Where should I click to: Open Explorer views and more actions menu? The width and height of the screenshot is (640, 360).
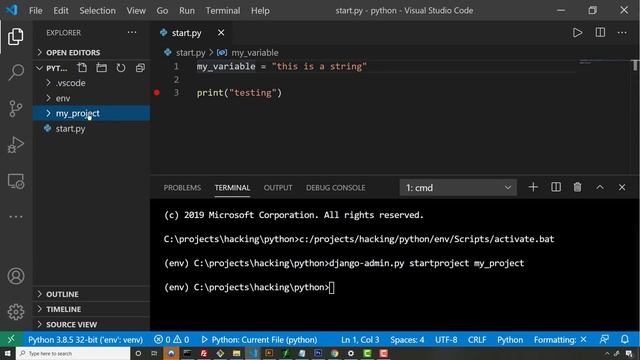pos(132,32)
